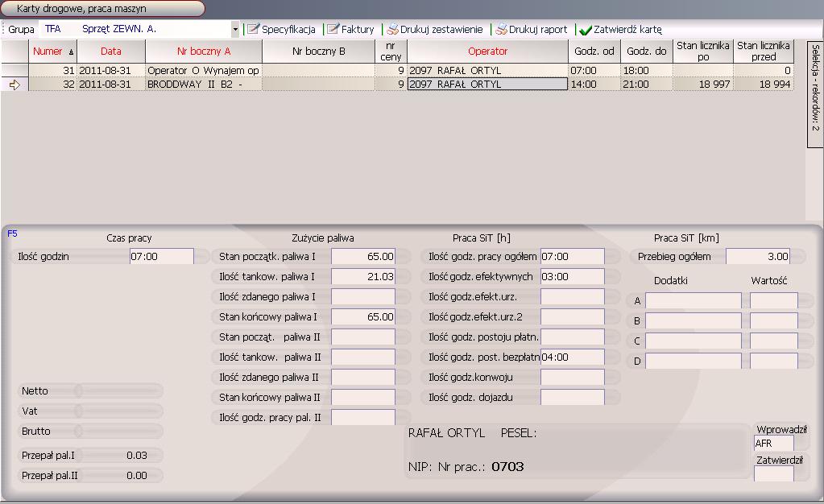Image resolution: width=824 pixels, height=504 pixels.
Task: Click the green checkmark Zatwierdź kartę icon
Action: 586,30
